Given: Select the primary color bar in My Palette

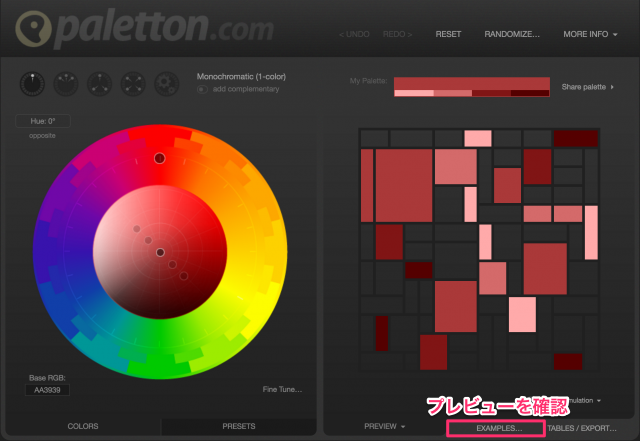Looking at the screenshot, I should pyautogui.click(x=472, y=83).
